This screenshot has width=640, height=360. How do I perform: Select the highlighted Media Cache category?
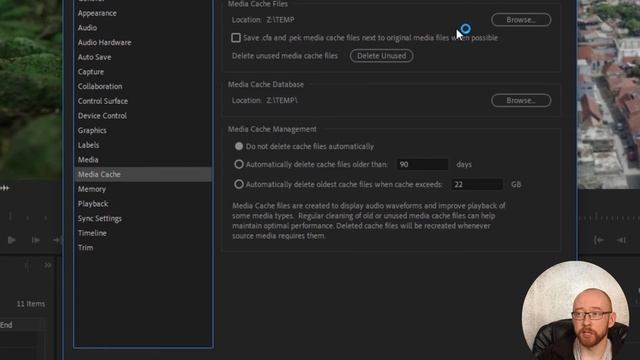tap(143, 174)
